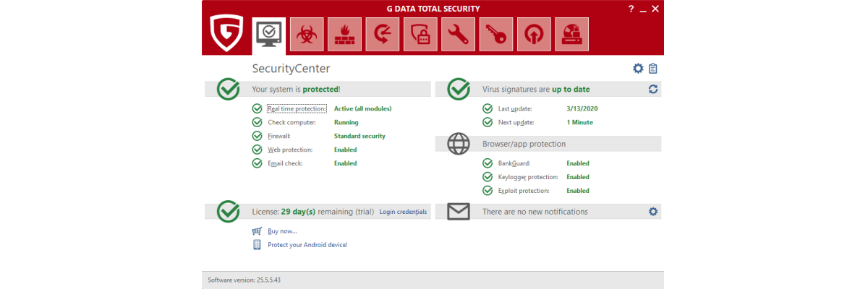This screenshot has height=289, width=868.
Task: Open the Tuner wrench icon
Action: point(458,34)
